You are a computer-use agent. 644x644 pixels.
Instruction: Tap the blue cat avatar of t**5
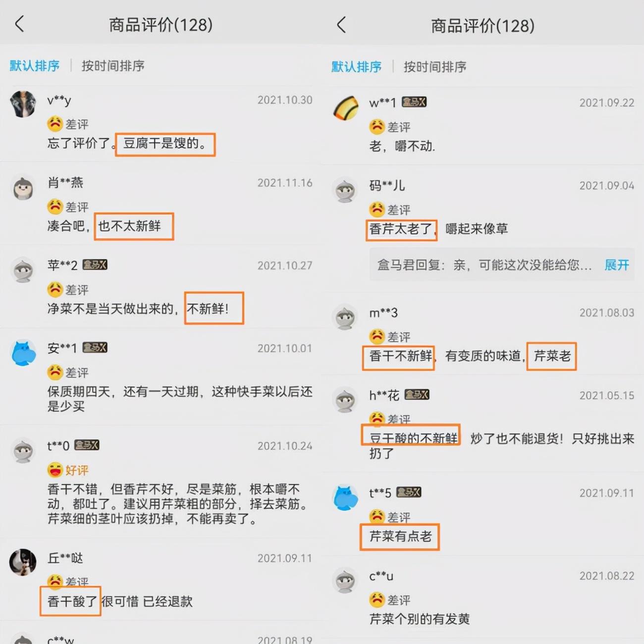tap(345, 497)
